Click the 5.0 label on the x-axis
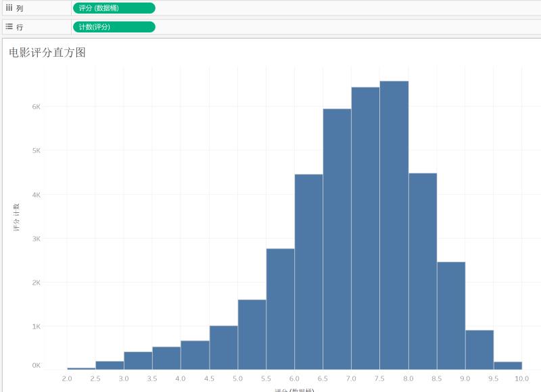Viewport: 541px width, 392px height. [x=238, y=378]
